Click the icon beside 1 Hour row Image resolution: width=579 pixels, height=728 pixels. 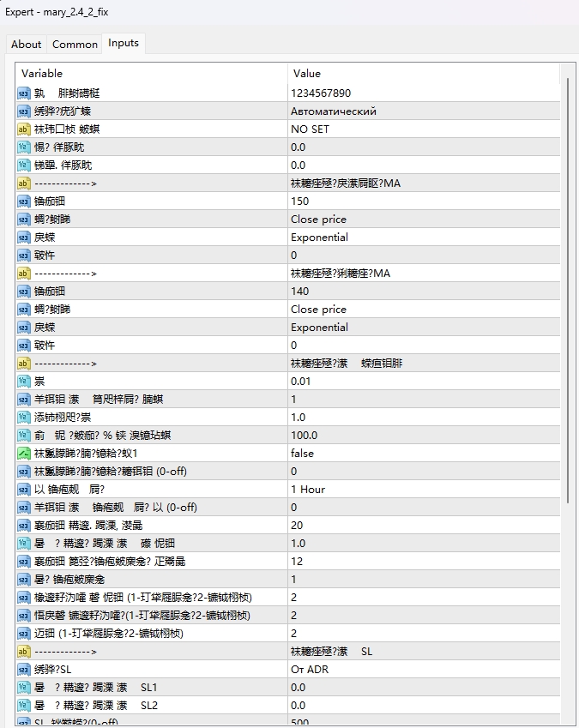click(24, 490)
